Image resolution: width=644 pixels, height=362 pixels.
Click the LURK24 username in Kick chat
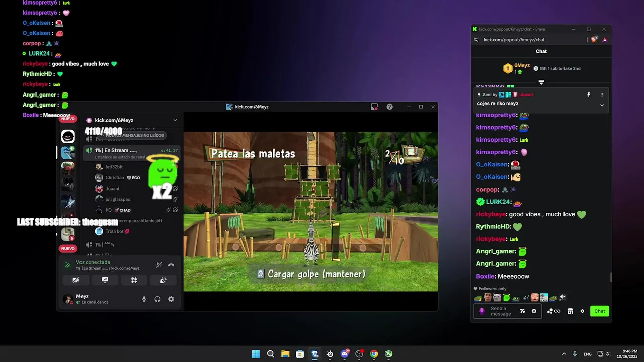point(498,202)
